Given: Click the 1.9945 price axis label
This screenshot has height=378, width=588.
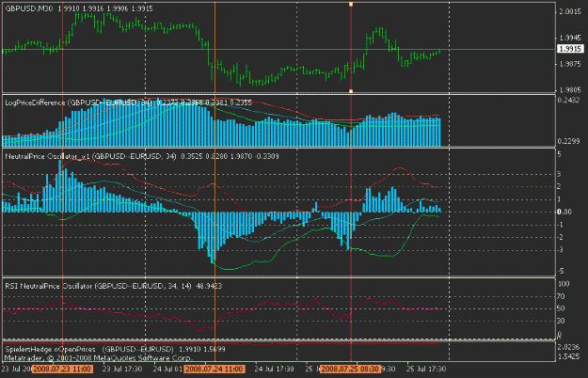Looking at the screenshot, I should coord(570,38).
